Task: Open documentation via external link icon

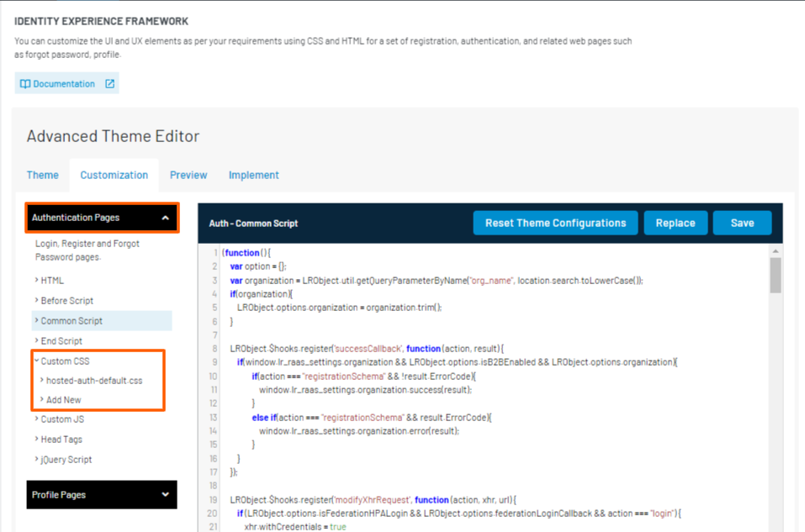Action: 109,84
